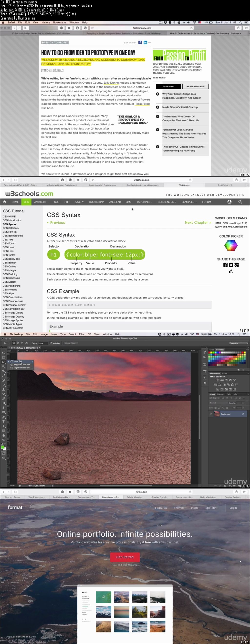This screenshot has width=250, height=644.
Task: Open the Tutorials dropdown on w3schools
Action: coord(144,202)
